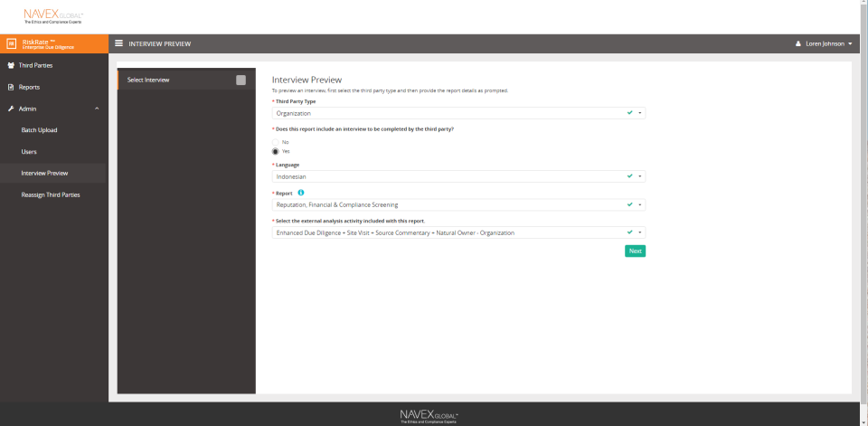Click the hamburger menu icon
868x426 pixels.
(119, 43)
